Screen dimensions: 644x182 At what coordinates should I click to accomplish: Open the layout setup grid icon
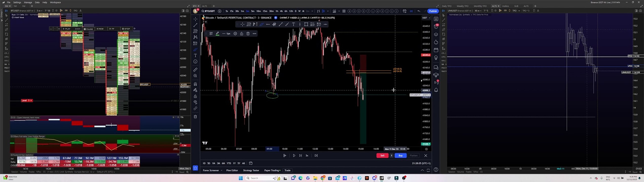click(344, 11)
